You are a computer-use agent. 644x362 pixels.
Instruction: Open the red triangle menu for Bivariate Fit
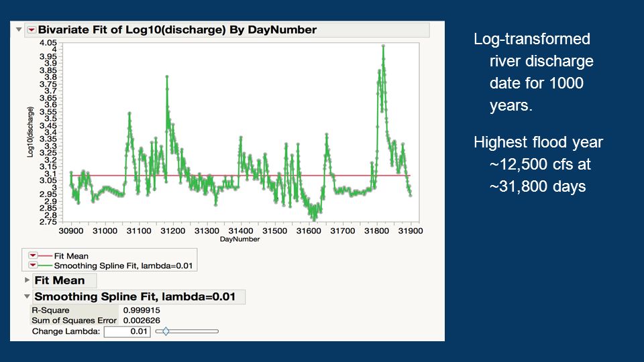[32, 30]
